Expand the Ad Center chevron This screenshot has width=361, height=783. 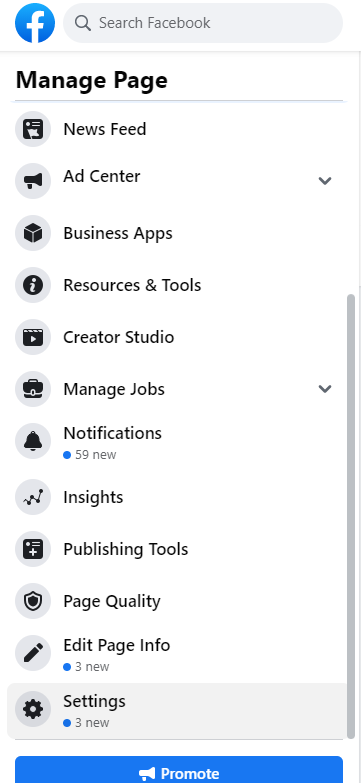point(325,181)
